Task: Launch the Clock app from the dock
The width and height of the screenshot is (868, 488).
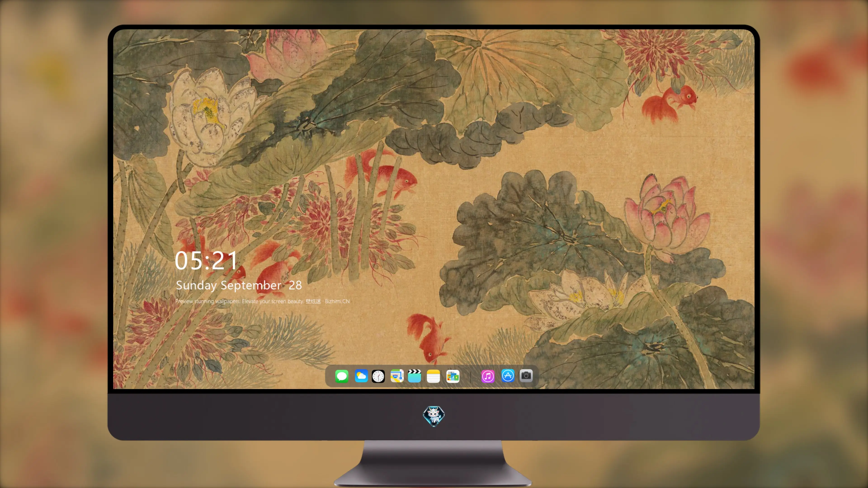Action: 378,376
